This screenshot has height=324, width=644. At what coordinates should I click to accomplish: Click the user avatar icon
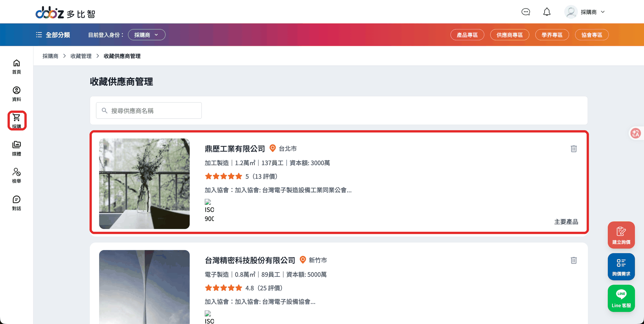571,12
